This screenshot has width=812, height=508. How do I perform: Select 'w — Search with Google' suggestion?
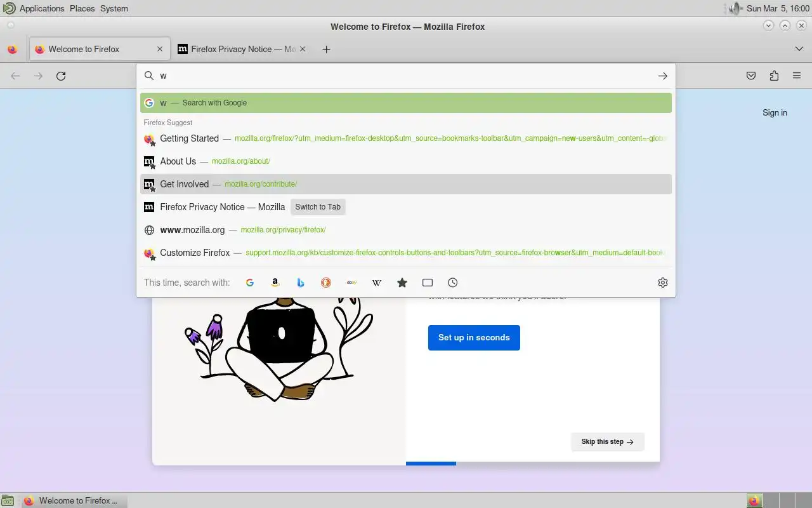point(406,103)
